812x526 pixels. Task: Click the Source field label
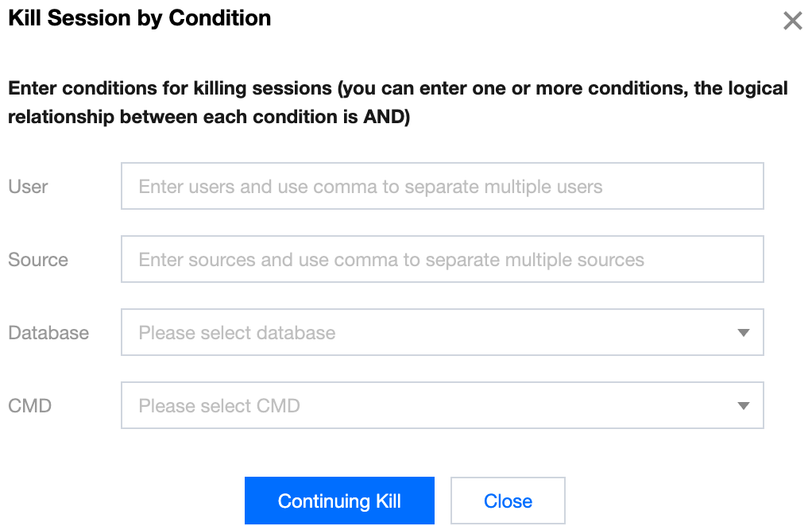[x=38, y=260]
